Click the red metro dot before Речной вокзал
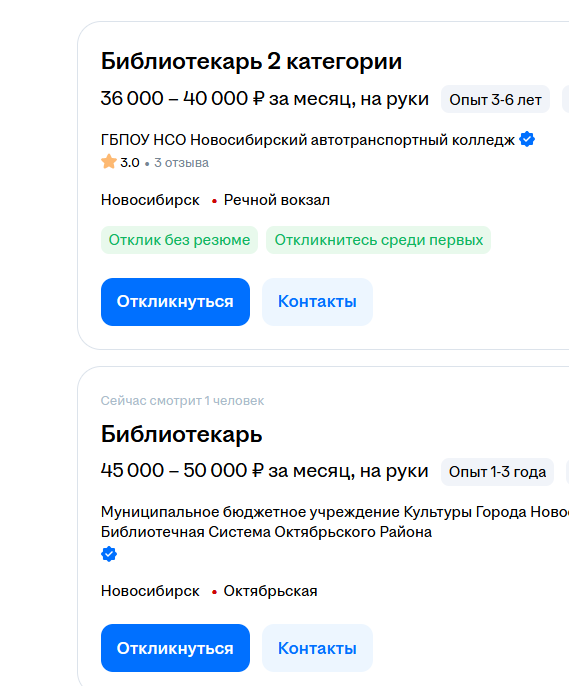 click(214, 201)
